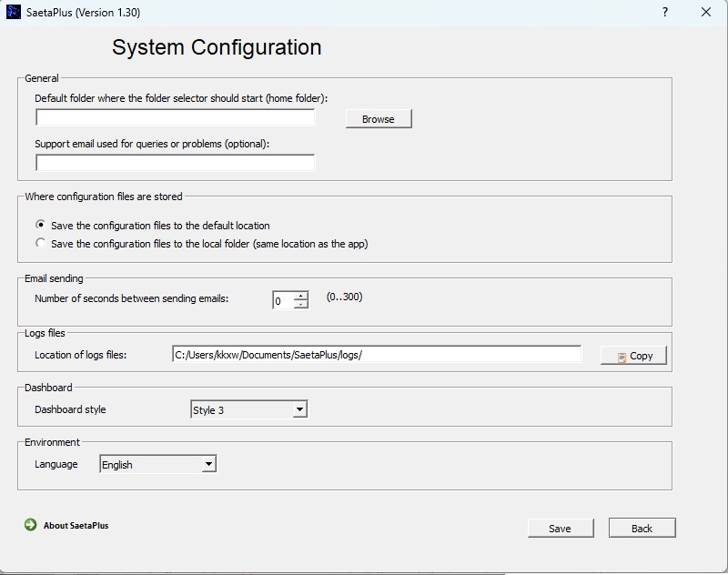Select save configuration to local folder option
The image size is (728, 575).
40,243
